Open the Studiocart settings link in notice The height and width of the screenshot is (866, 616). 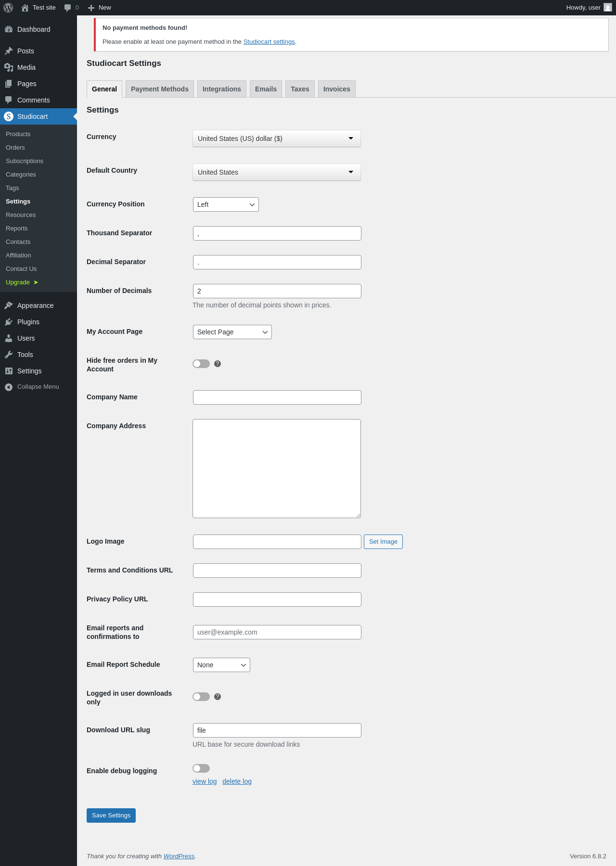269,42
